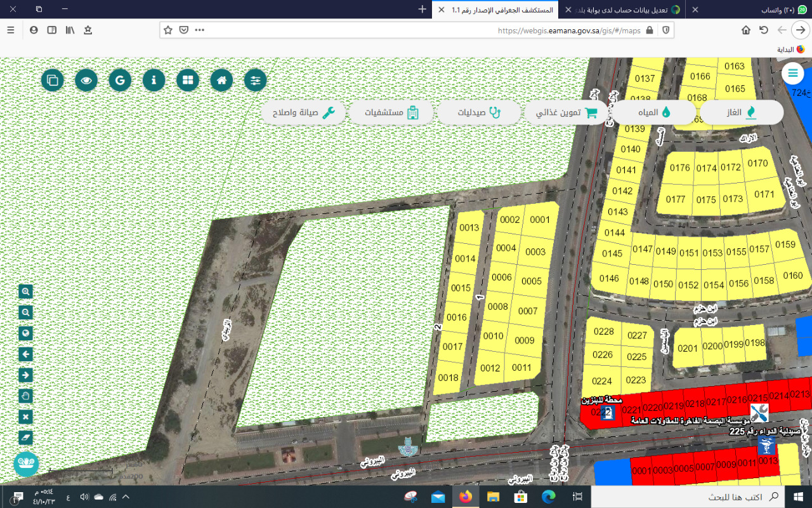The width and height of the screenshot is (812, 508).
Task: Go to previous map extent arrow
Action: coord(25,354)
